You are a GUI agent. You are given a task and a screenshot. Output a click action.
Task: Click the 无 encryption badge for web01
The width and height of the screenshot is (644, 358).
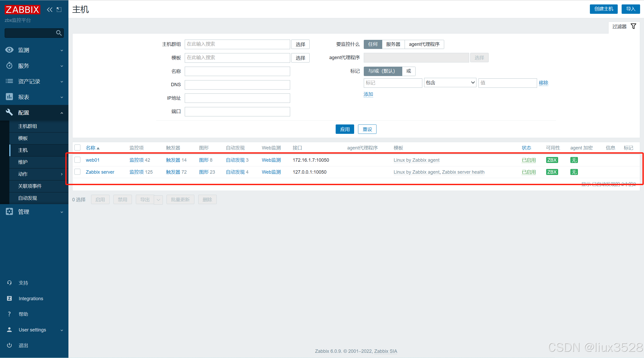pyautogui.click(x=574, y=160)
